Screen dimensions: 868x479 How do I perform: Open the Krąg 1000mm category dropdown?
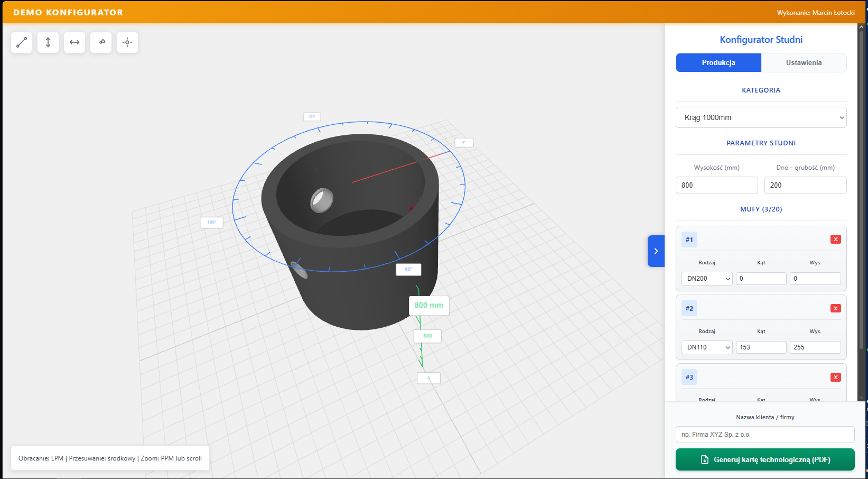click(x=761, y=117)
